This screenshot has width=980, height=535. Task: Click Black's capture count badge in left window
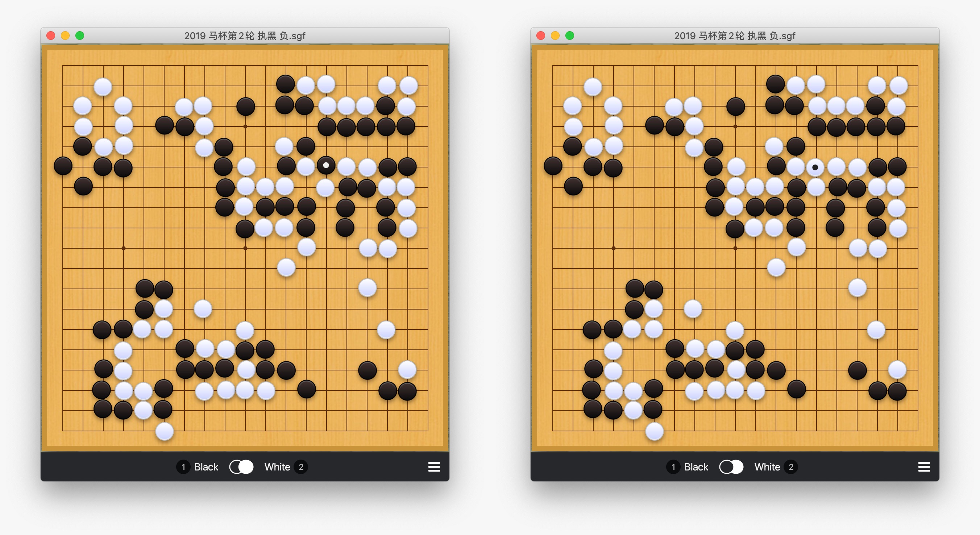tap(183, 467)
